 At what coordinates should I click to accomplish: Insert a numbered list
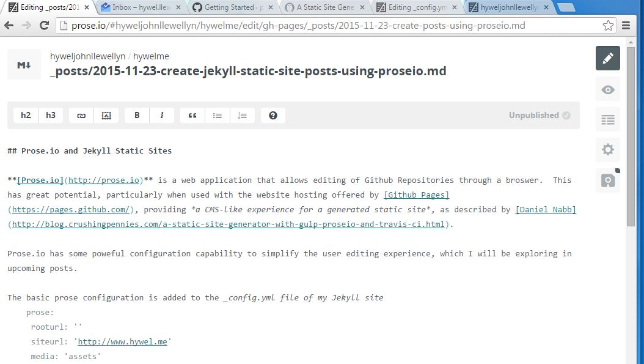[x=243, y=116]
